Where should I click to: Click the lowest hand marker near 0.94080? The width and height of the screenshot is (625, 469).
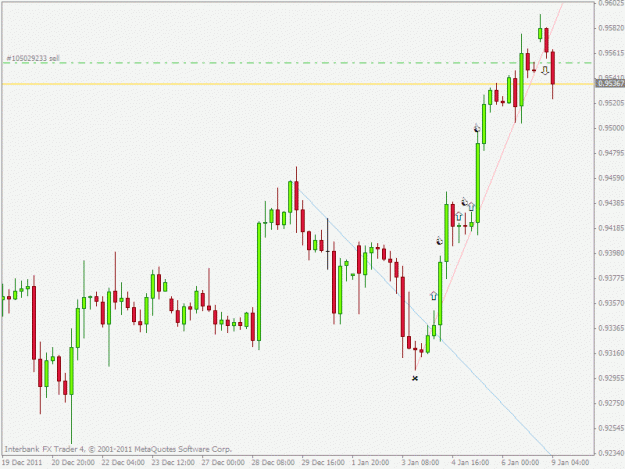coord(439,241)
